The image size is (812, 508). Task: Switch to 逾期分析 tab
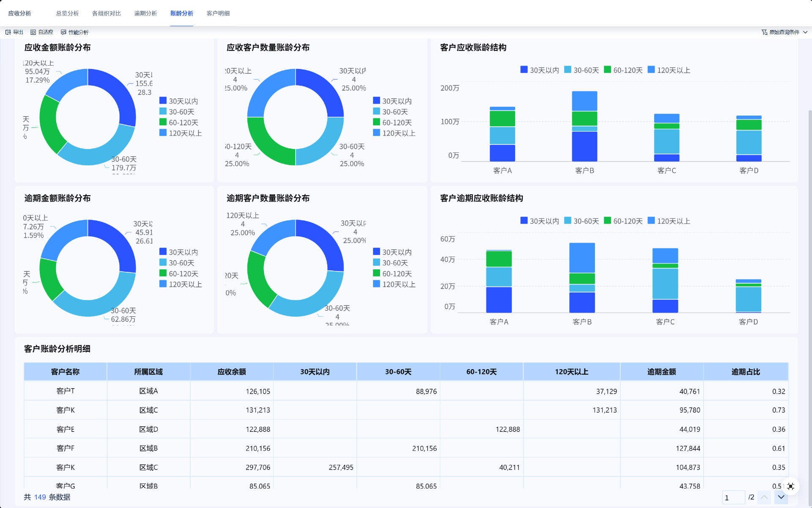[x=145, y=13]
